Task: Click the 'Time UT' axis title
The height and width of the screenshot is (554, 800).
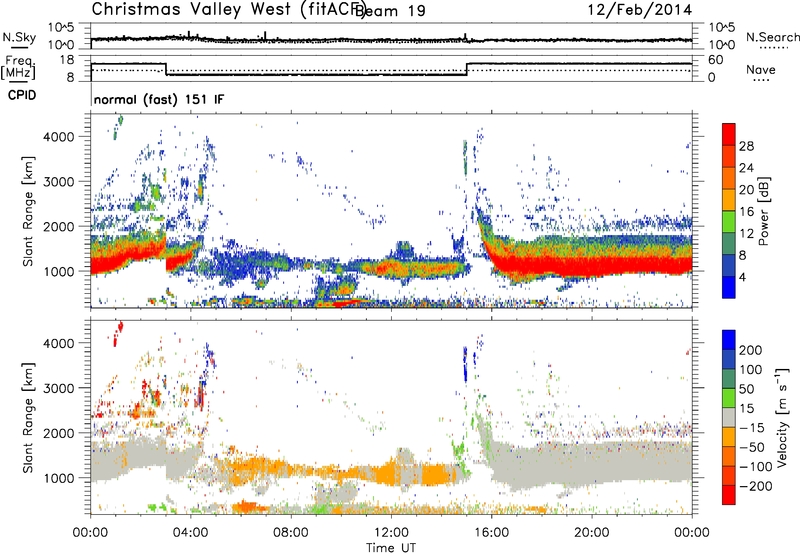Action: point(391,548)
